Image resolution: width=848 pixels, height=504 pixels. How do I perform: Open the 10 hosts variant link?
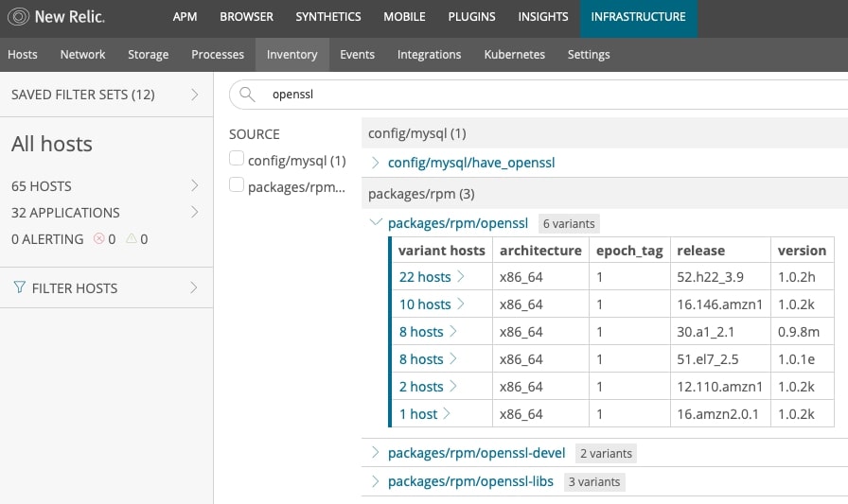[x=425, y=304]
